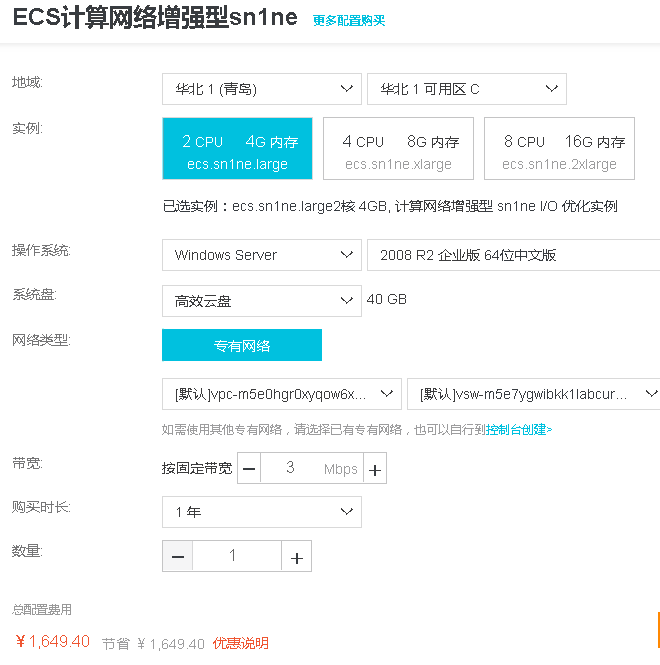
Task: Click the 已选实例 ecs.sn1ne.large summary text
Action: pyautogui.click(x=390, y=207)
